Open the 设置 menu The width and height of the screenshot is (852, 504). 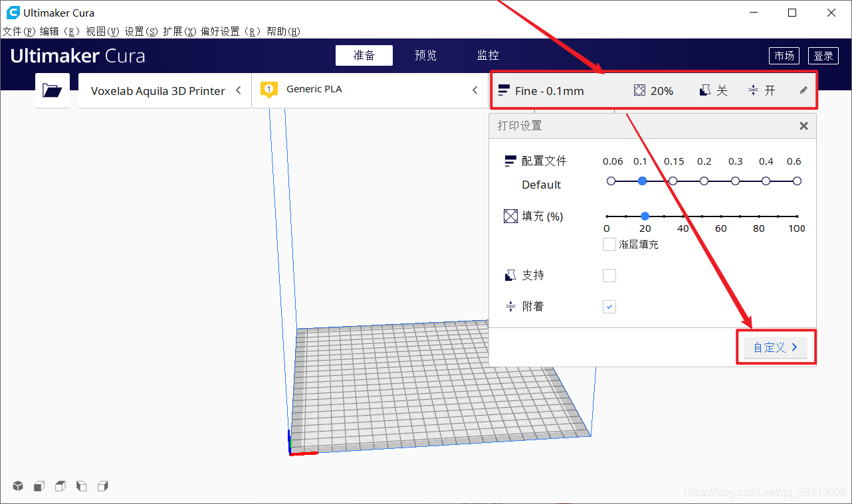point(142,31)
